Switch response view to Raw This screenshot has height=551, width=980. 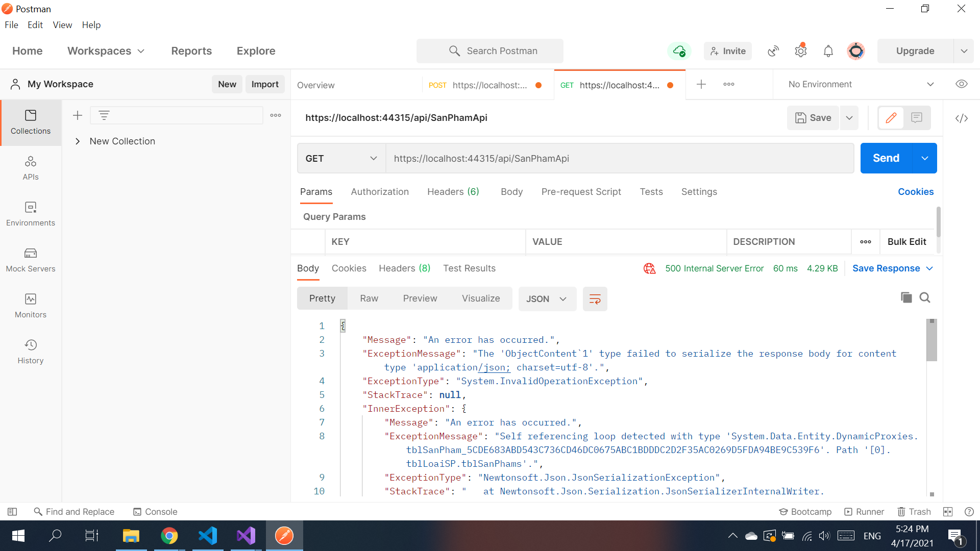click(x=369, y=298)
